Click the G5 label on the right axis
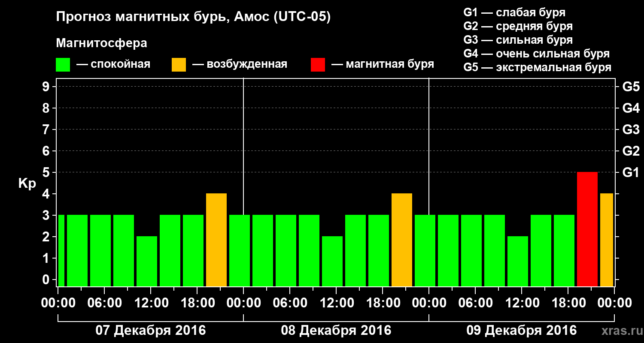The image size is (644, 343). pyautogui.click(x=631, y=87)
